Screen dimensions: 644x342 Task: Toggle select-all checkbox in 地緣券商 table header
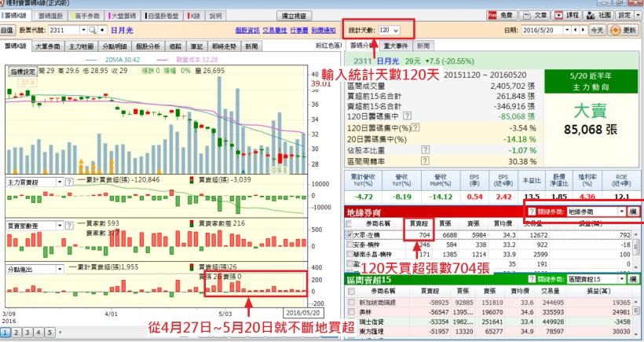point(349,224)
